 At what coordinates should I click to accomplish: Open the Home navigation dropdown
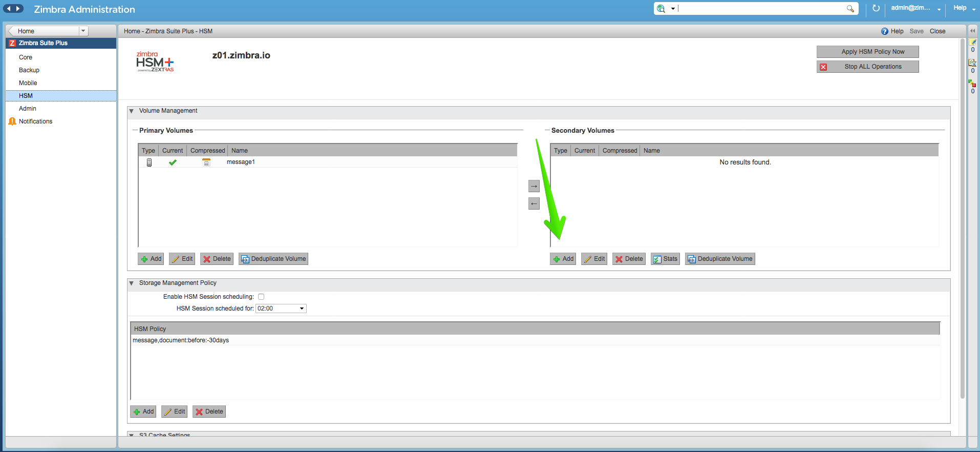click(83, 31)
